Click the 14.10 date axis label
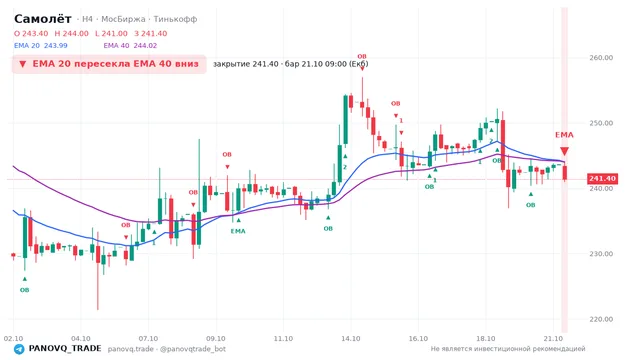 click(x=351, y=338)
